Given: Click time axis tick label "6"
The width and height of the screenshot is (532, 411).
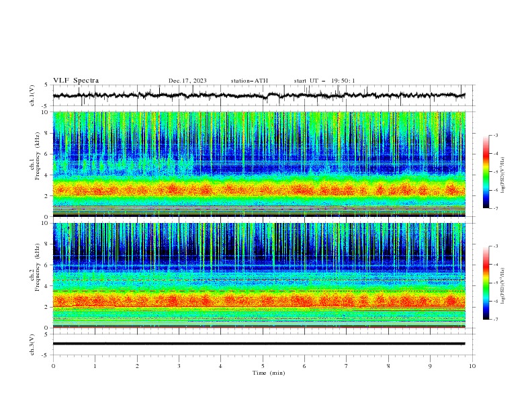Looking at the screenshot, I should pos(304,366).
